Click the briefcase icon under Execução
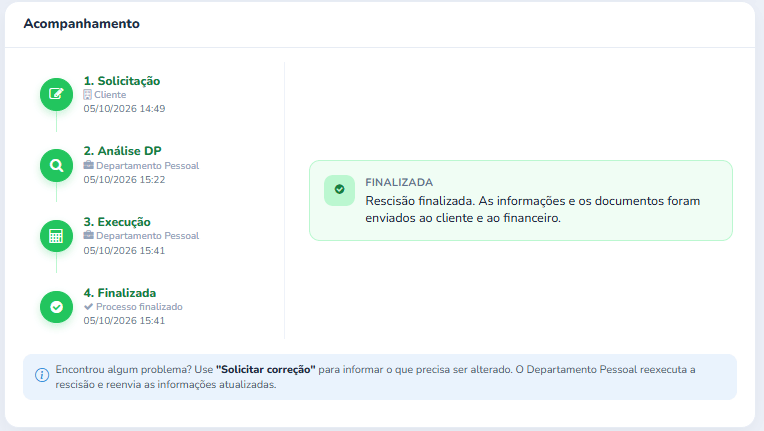 [88, 235]
